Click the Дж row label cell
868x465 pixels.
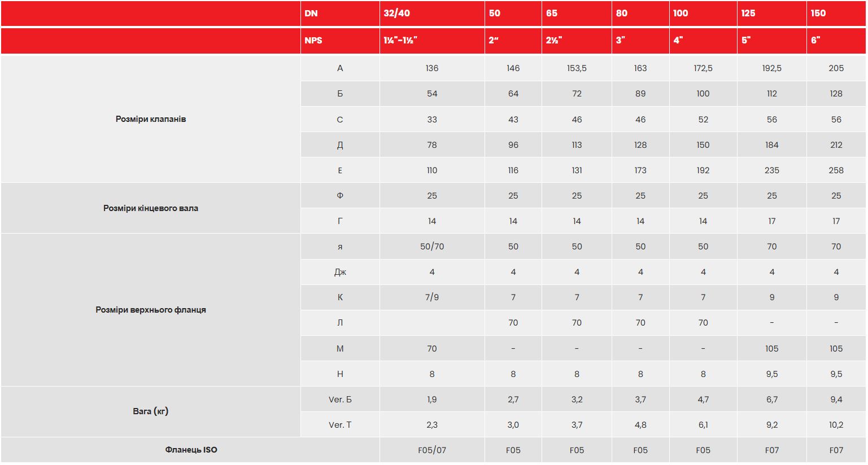coord(340,272)
